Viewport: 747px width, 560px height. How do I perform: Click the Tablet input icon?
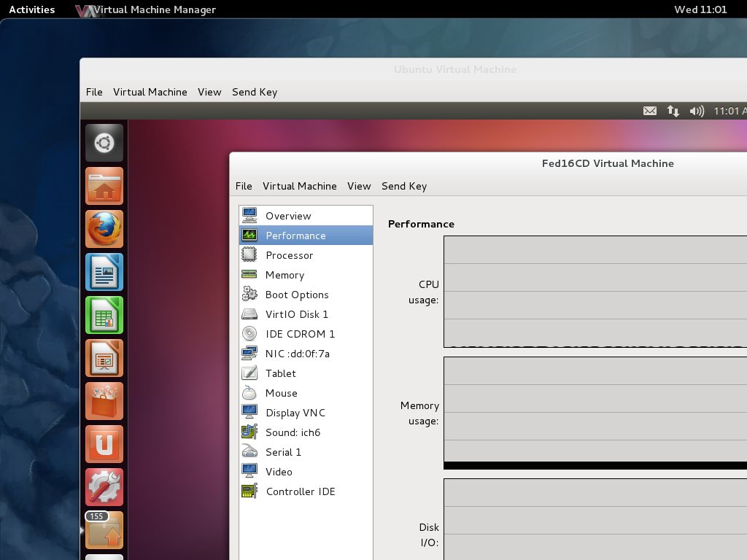(x=249, y=373)
